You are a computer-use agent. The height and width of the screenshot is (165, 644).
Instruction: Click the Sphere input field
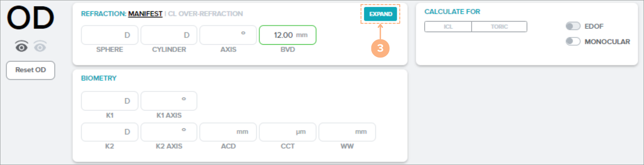coord(109,35)
